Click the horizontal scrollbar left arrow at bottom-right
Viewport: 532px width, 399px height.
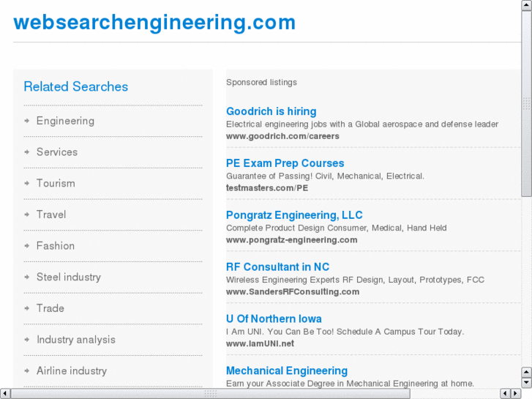point(506,393)
